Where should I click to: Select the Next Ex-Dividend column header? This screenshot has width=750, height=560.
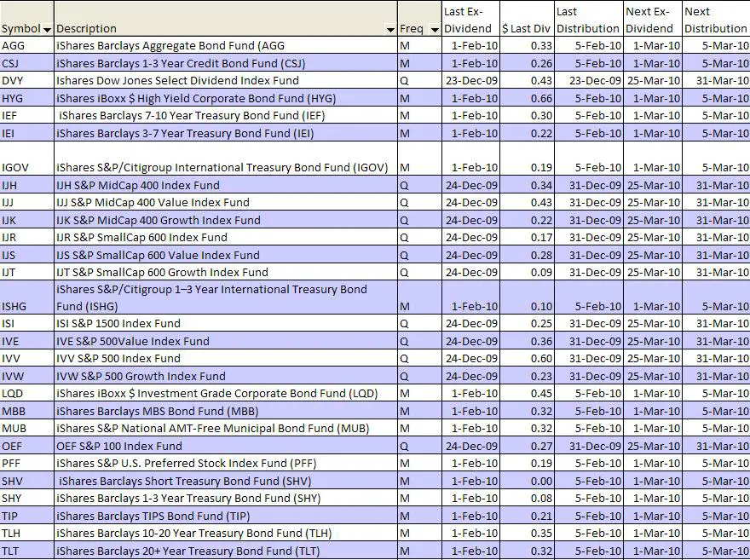653,19
